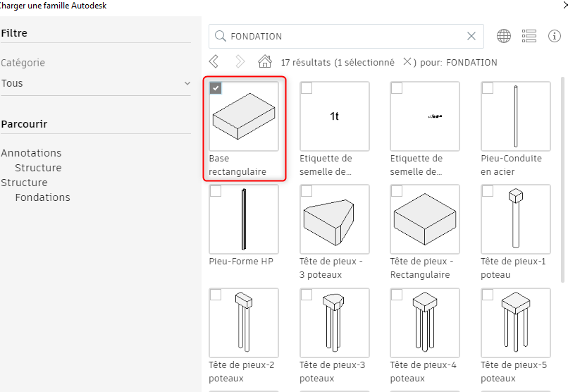Viewport: 568px width, 392px height.
Task: Select Tête de pieux-1 poteau thumbnail
Action: point(515,219)
